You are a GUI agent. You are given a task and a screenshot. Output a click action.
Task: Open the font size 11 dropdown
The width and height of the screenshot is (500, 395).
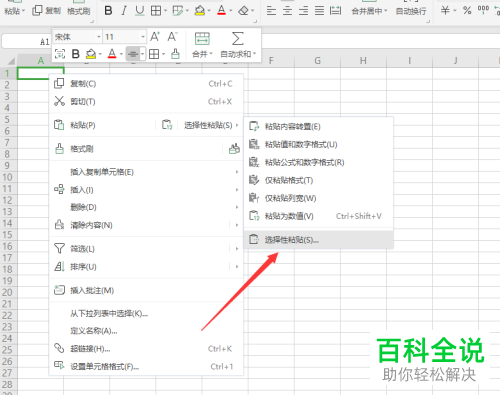(x=143, y=36)
